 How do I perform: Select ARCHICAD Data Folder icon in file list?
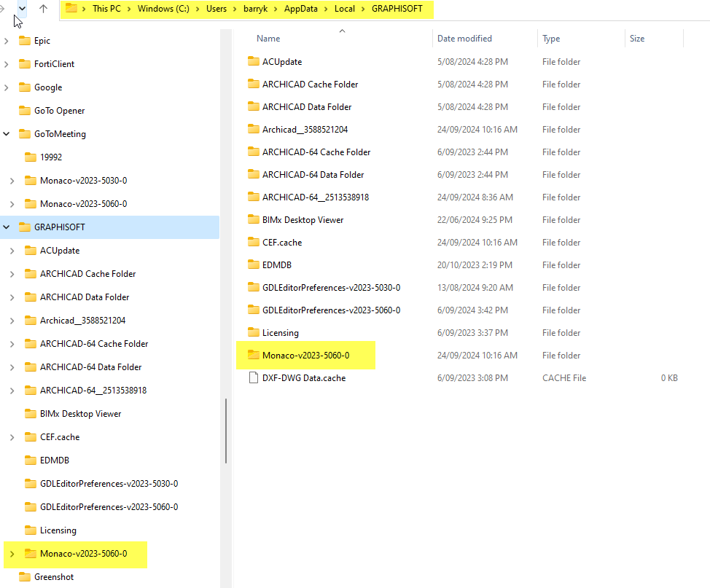coord(254,106)
